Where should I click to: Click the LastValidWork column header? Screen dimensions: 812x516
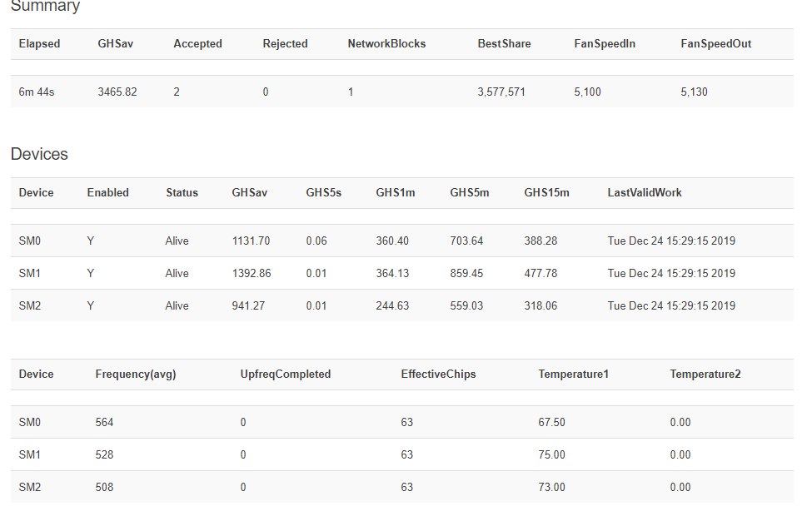click(x=645, y=192)
